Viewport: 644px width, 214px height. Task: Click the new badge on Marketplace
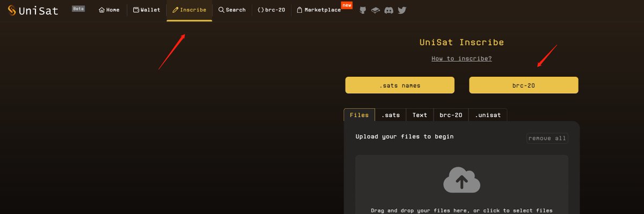click(x=347, y=5)
